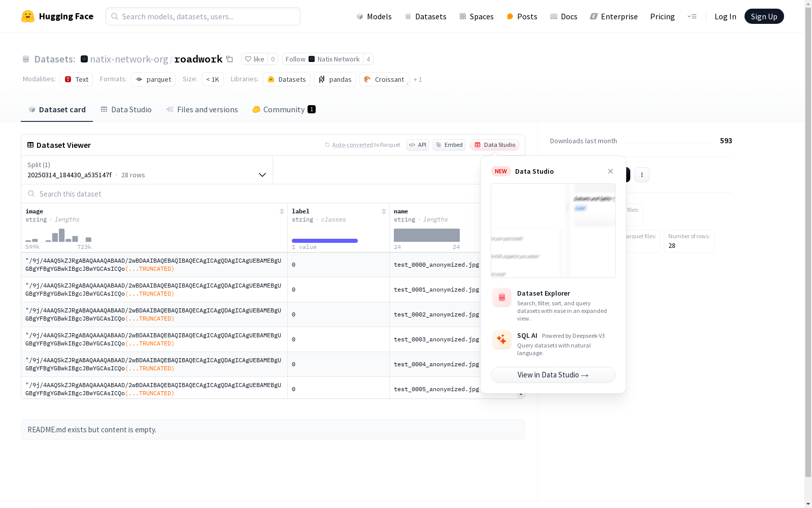Viewport: 812px width, 508px height.
Task: Select the pandas library tag
Action: click(x=335, y=79)
